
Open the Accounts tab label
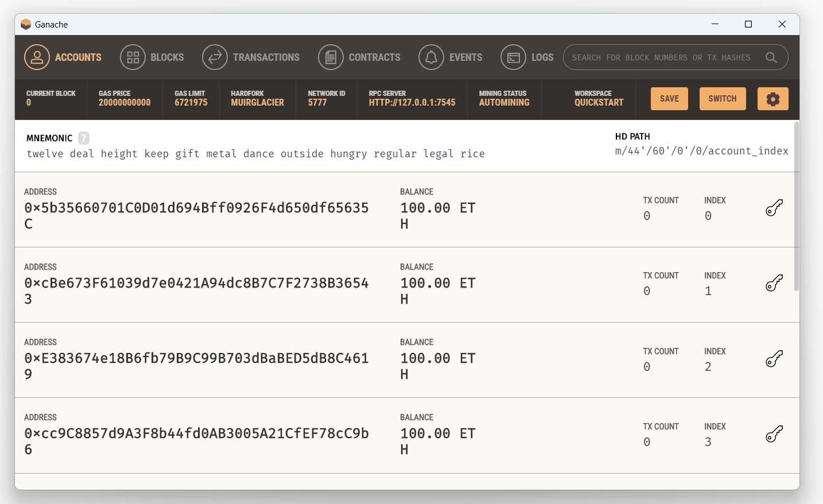(x=78, y=57)
